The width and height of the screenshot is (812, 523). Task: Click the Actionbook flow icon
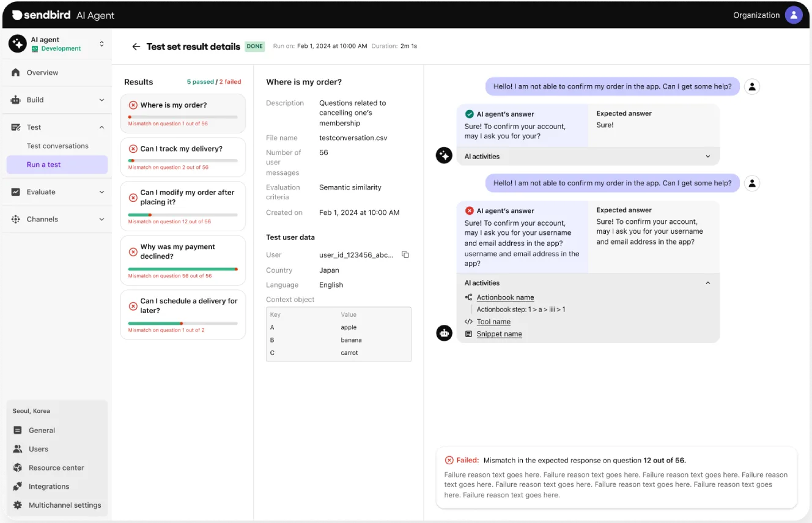468,297
